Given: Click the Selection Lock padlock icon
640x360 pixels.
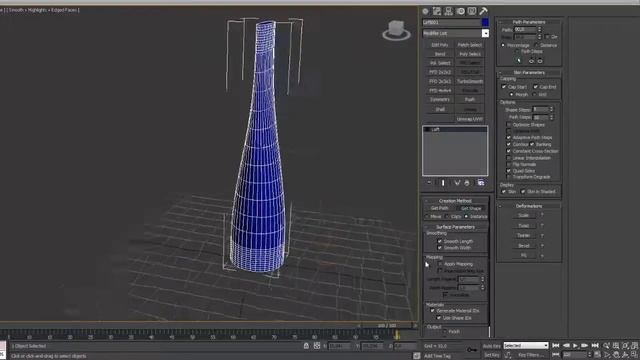Looking at the screenshot, I should click(x=306, y=346).
